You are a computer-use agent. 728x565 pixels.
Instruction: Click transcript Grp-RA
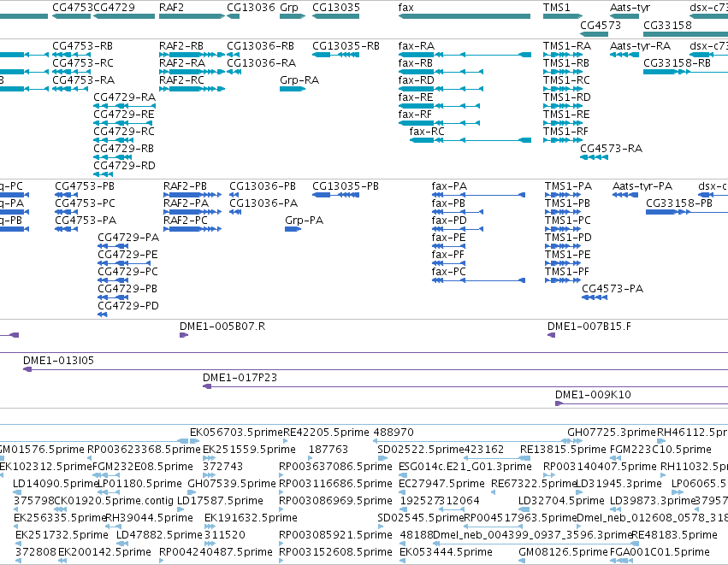tap(299, 80)
